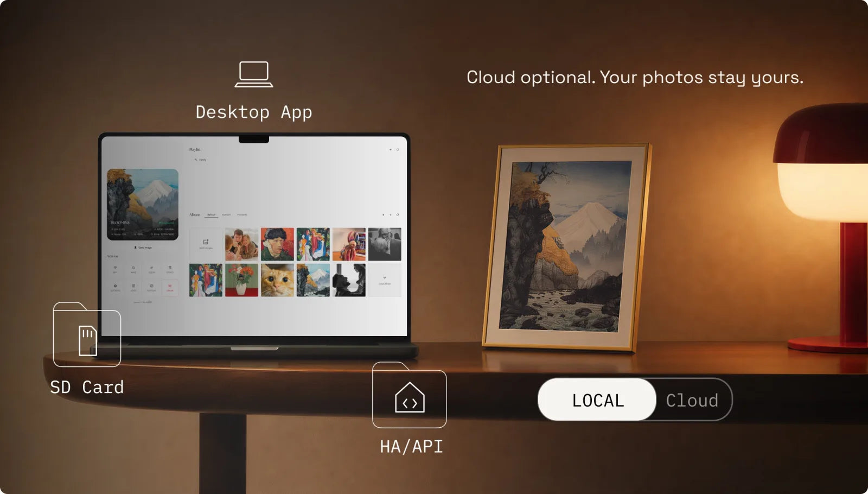This screenshot has width=868, height=494.
Task: Switch the toggle to Cloud
Action: click(692, 400)
